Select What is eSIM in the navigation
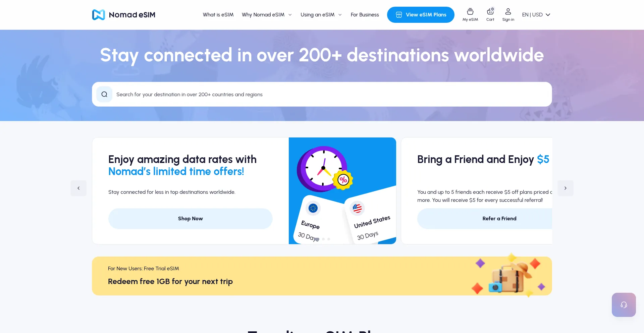Image resolution: width=644 pixels, height=333 pixels. coord(218,14)
